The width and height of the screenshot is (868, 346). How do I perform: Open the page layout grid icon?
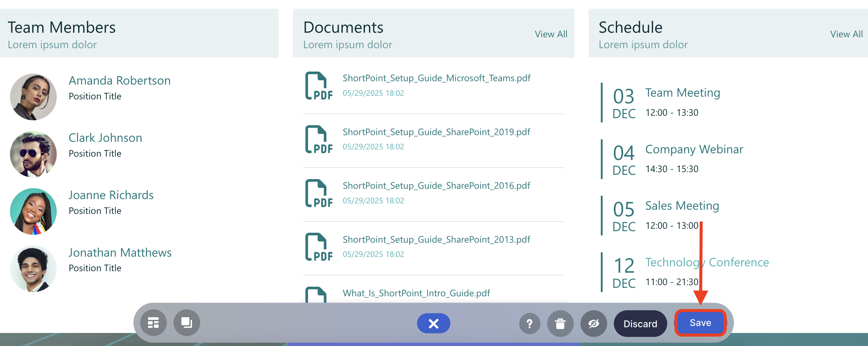(x=153, y=323)
